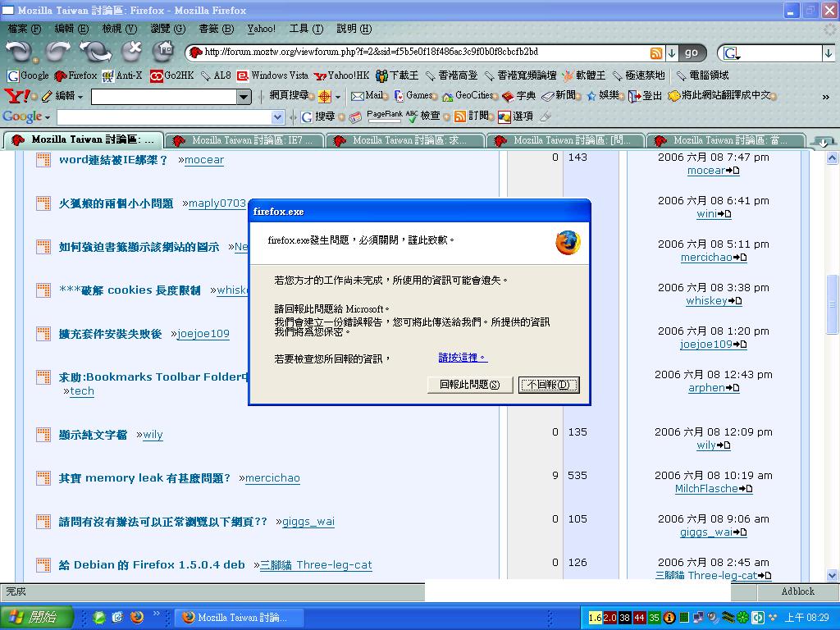Viewport: 840px width, 630px height.
Task: Open the 軟體王 bookmark
Action: (584, 75)
